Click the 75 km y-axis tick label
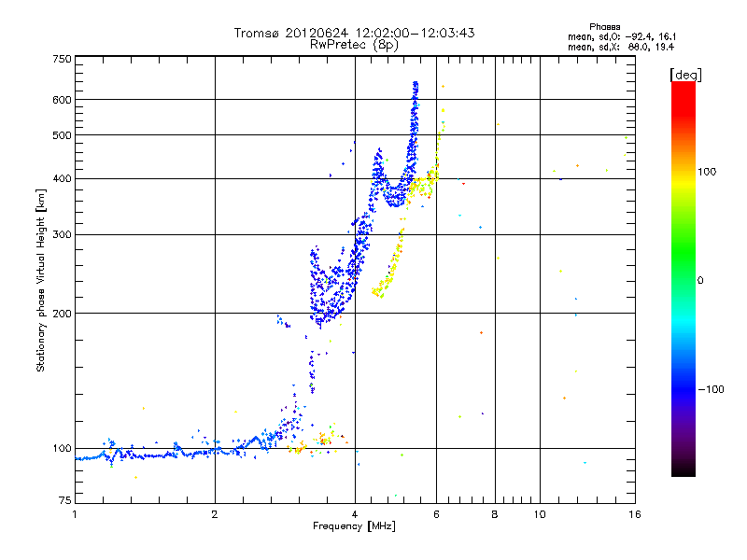The width and height of the screenshot is (747, 560). tap(64, 502)
